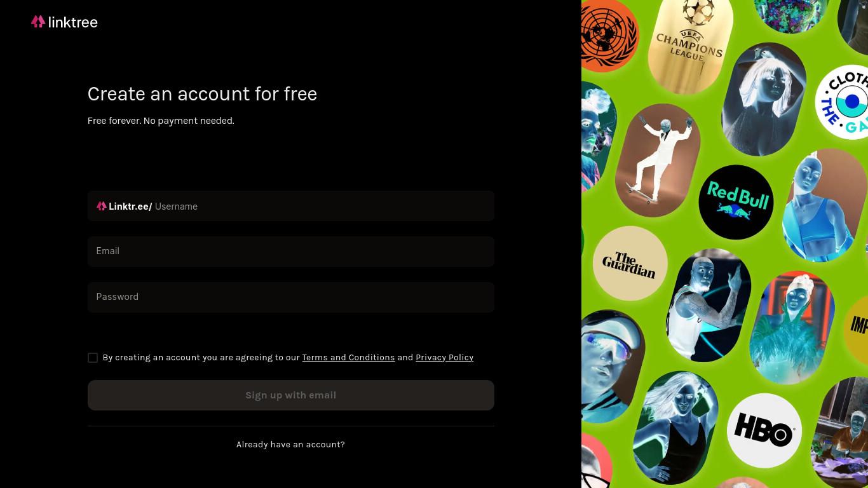Open the Privacy Policy link

(x=444, y=358)
